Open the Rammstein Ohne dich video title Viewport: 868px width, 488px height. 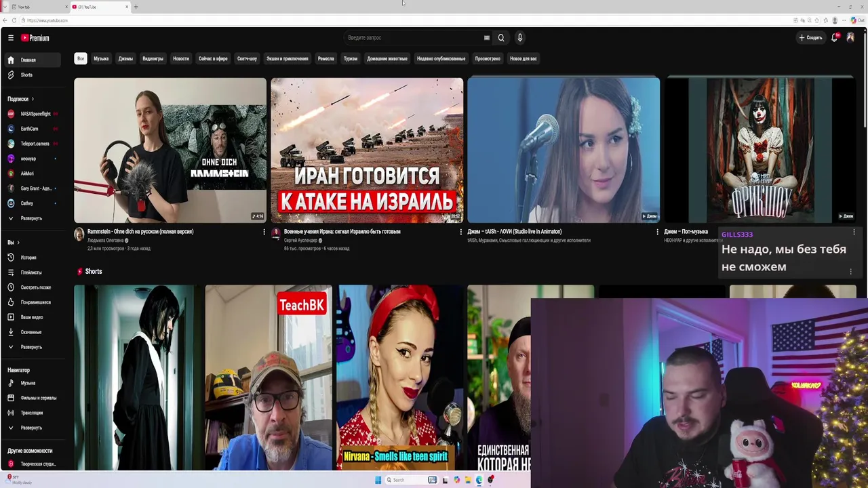click(140, 232)
